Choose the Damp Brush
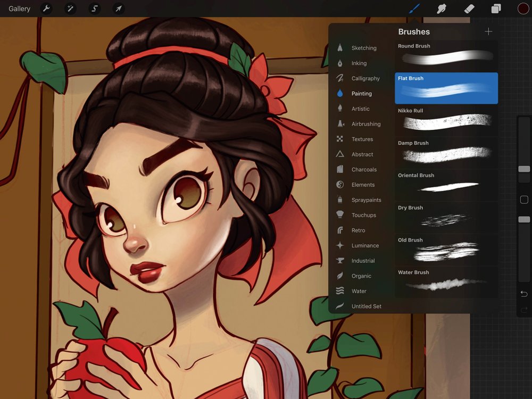532x399 pixels. (x=446, y=153)
